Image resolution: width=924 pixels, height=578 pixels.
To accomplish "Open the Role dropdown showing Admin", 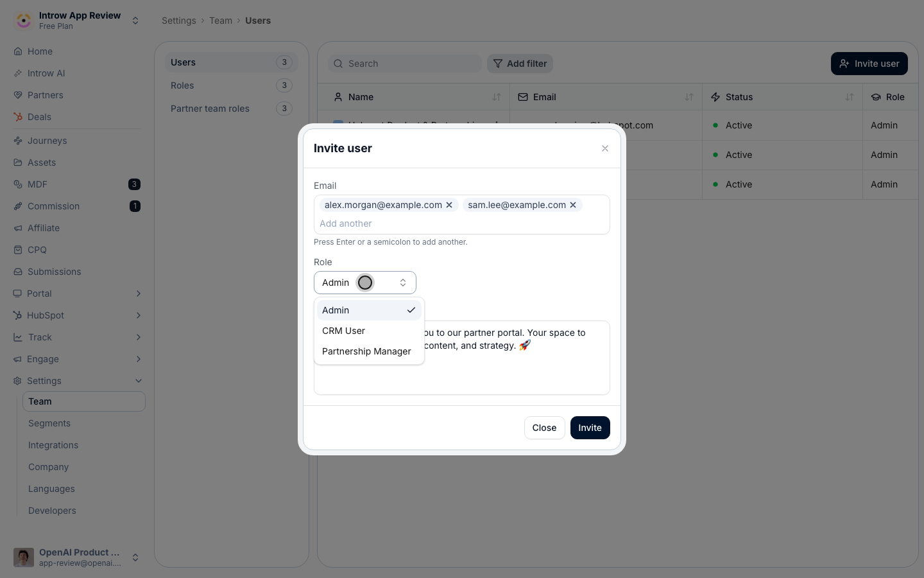I will [365, 283].
